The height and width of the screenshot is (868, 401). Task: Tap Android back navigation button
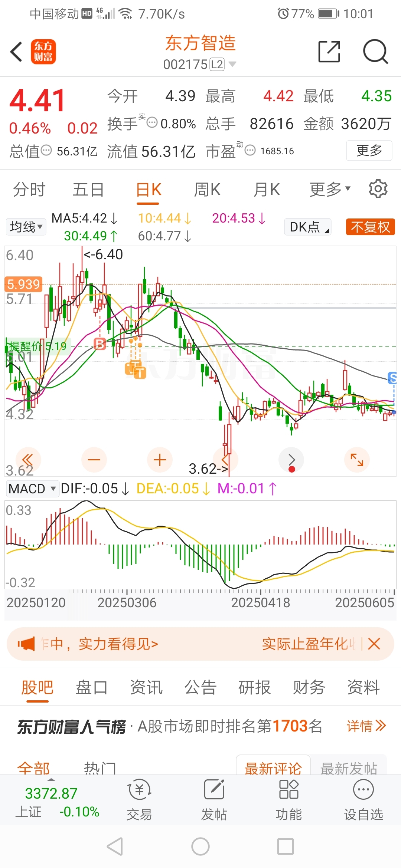115,846
